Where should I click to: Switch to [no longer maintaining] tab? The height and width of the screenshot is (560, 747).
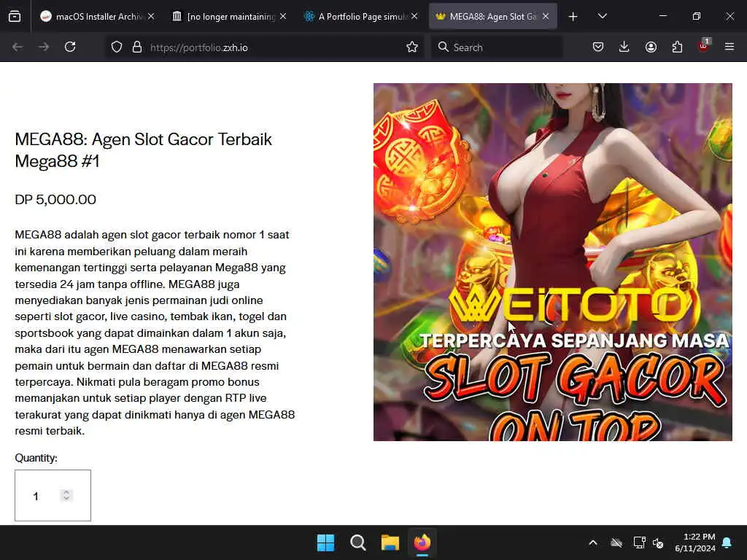point(230,17)
